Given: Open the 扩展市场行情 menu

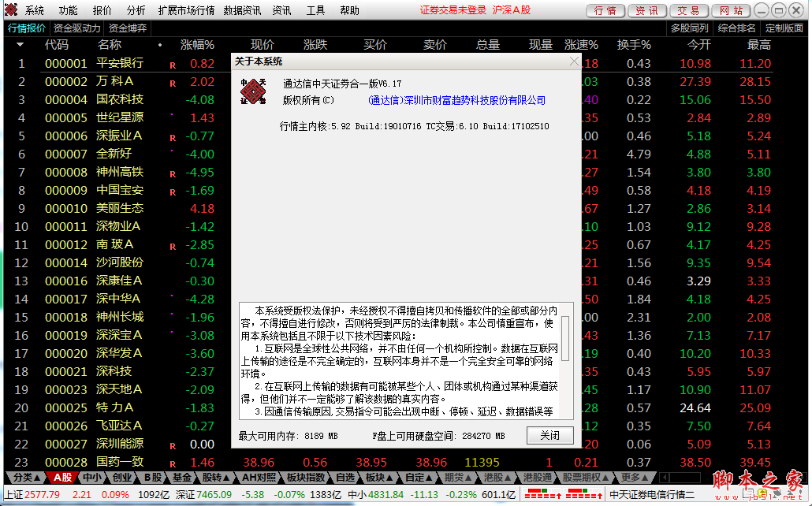Looking at the screenshot, I should (186, 10).
